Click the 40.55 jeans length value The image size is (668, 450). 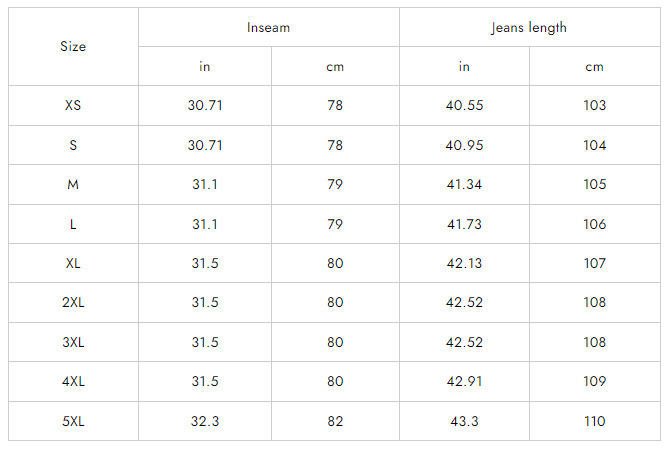coord(464,106)
